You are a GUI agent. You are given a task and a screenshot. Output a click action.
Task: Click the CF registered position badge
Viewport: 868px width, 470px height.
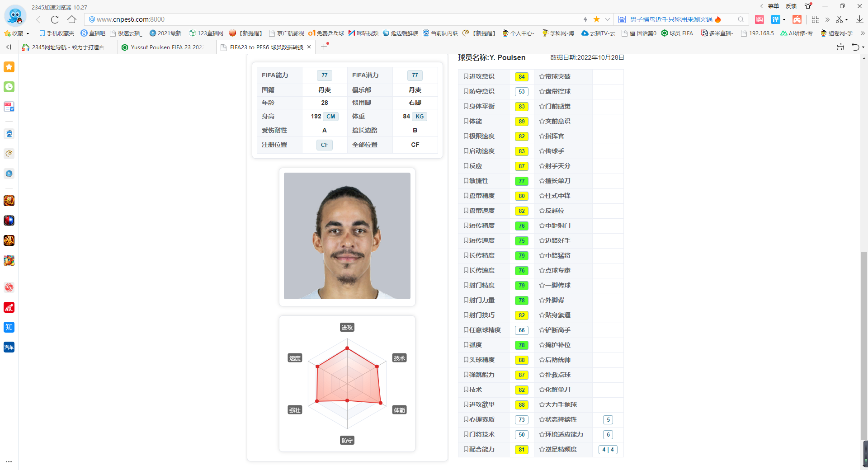tap(325, 145)
